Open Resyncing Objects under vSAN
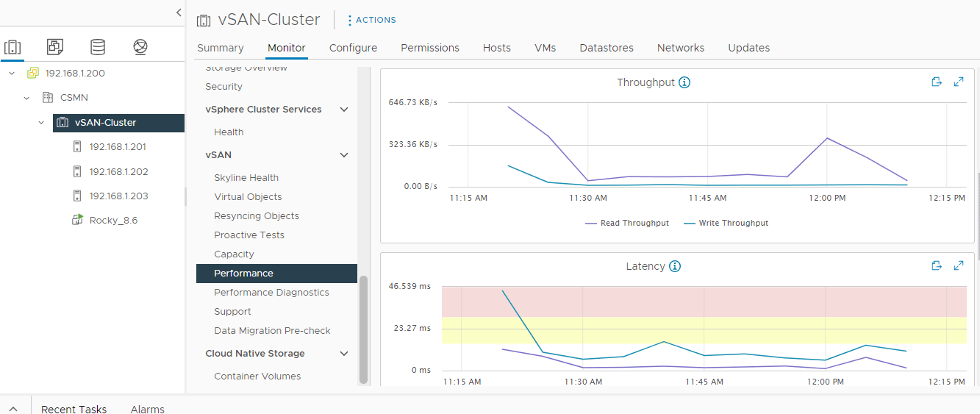980x414 pixels. [x=257, y=216]
